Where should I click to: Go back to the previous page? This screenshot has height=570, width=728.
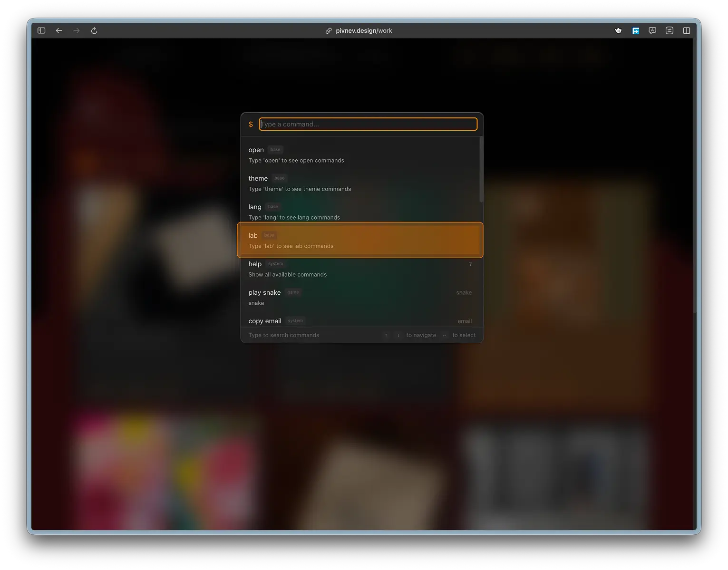[59, 30]
